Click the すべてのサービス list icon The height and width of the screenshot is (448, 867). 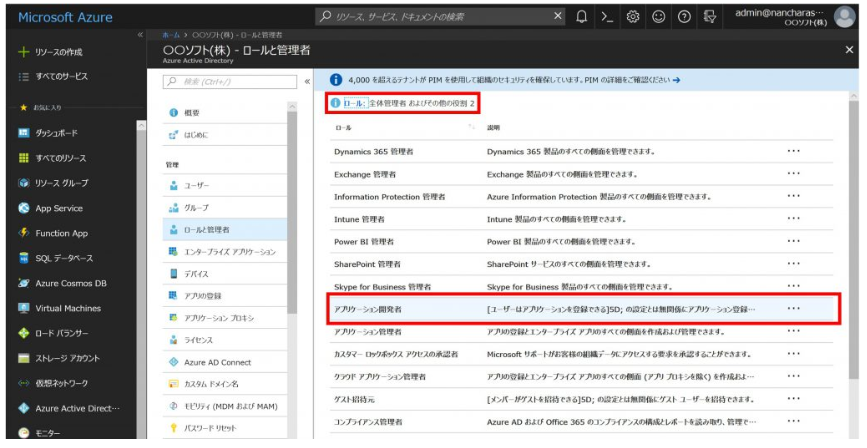pos(23,76)
